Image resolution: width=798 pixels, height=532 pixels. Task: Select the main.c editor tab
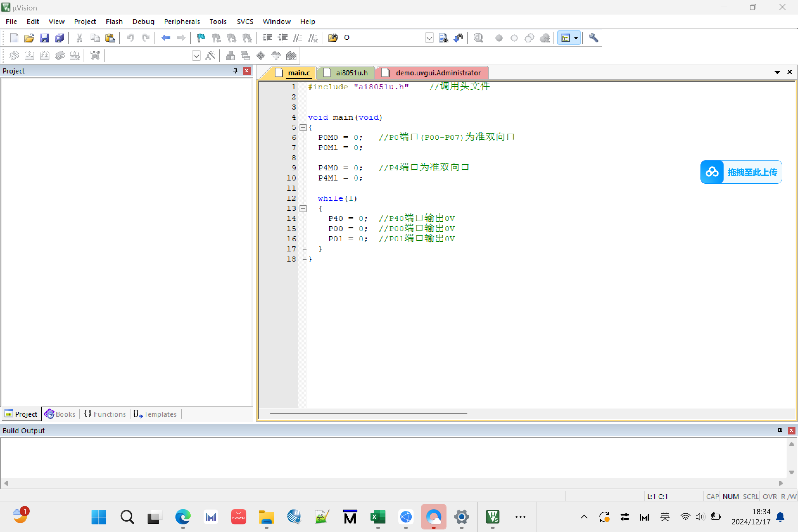[293, 73]
